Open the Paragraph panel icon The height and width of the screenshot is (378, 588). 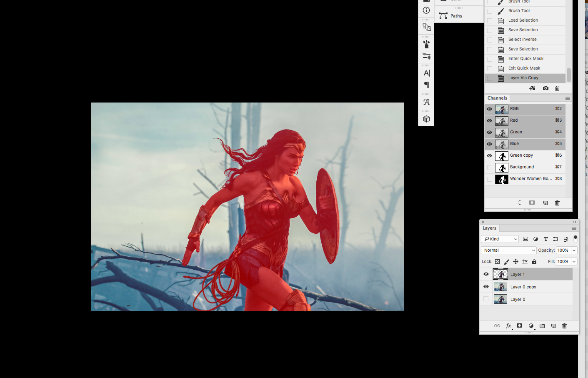(426, 85)
